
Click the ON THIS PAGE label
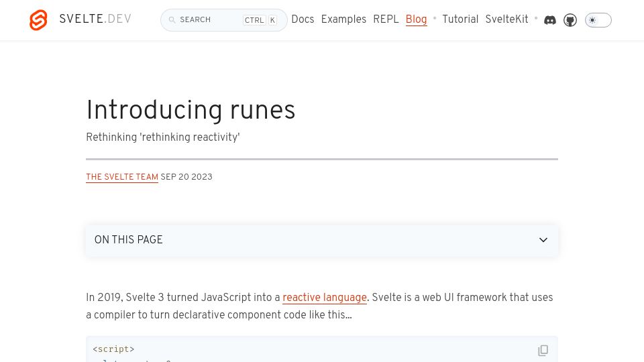coord(129,240)
